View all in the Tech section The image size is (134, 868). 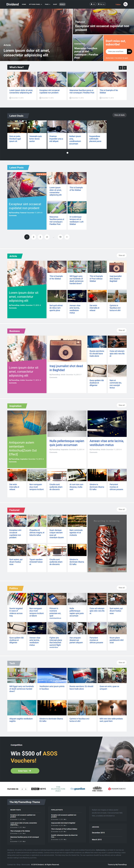(122, 662)
